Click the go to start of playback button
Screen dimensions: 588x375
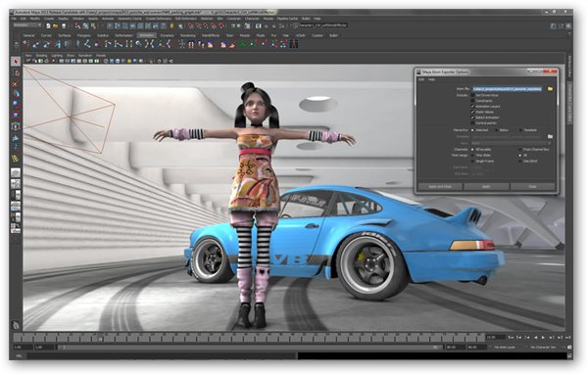[511, 338]
